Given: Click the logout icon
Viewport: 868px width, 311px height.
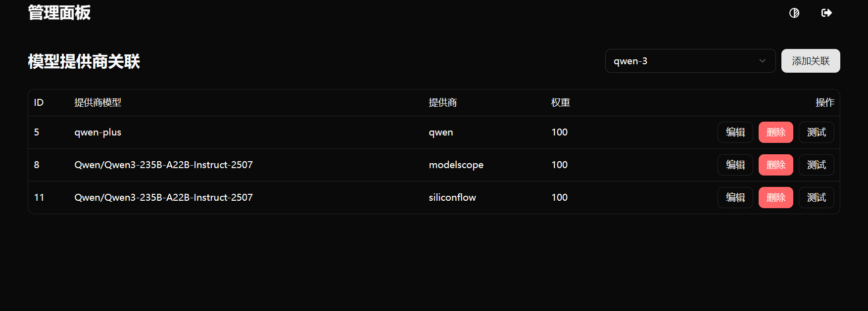Looking at the screenshot, I should tap(826, 13).
